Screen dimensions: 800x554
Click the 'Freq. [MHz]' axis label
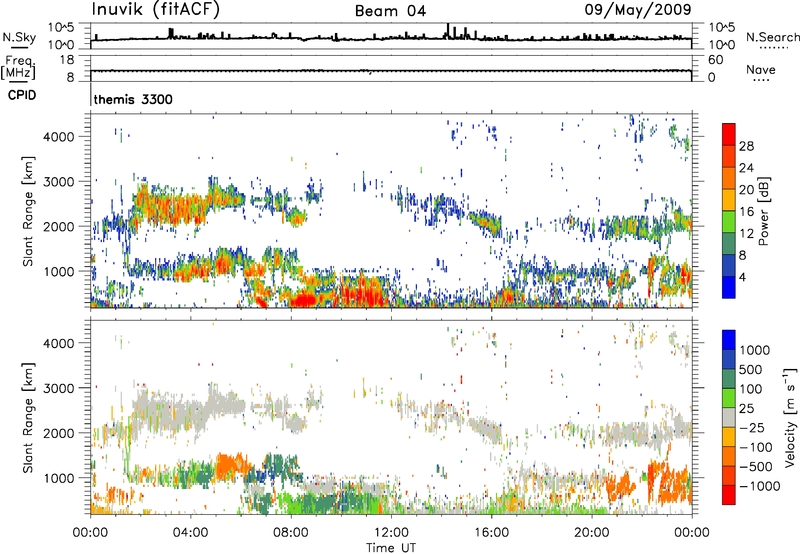18,67
